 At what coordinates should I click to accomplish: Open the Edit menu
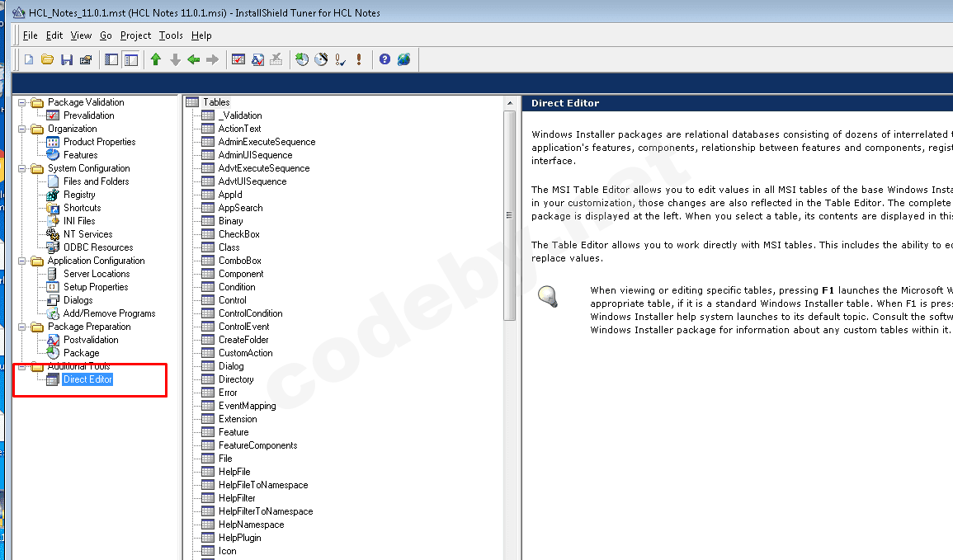pyautogui.click(x=54, y=35)
